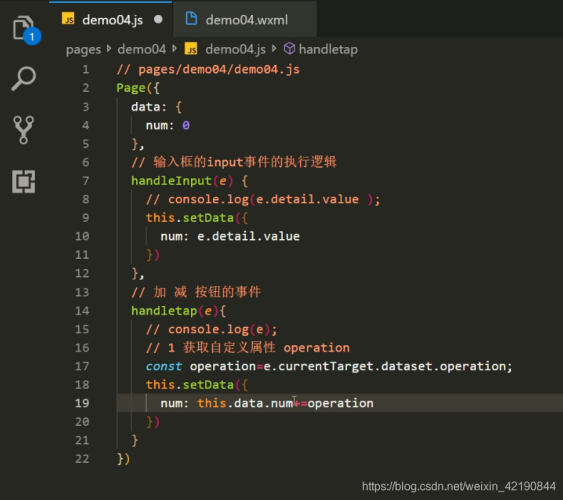Click the const keyword on line 17
This screenshot has height=500, width=563.
(164, 366)
